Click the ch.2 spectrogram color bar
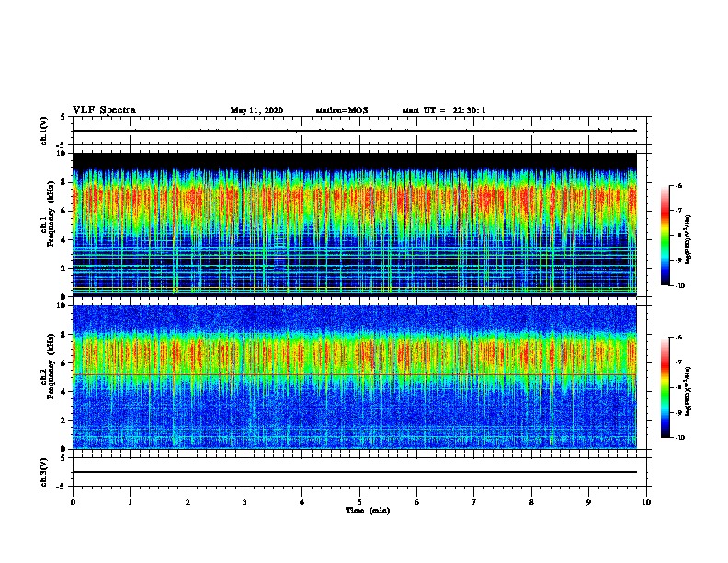This screenshot has width=728, height=563. [665, 387]
